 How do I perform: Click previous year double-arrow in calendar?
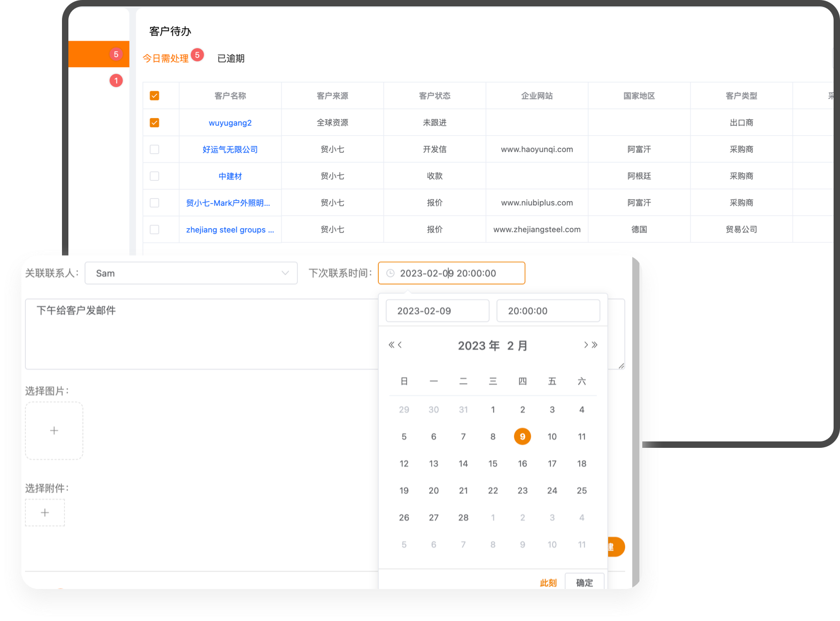pyautogui.click(x=391, y=345)
